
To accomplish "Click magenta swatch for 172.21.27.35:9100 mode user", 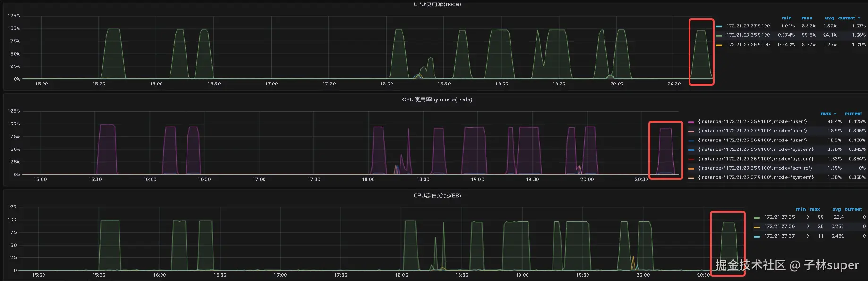I will click(x=691, y=122).
